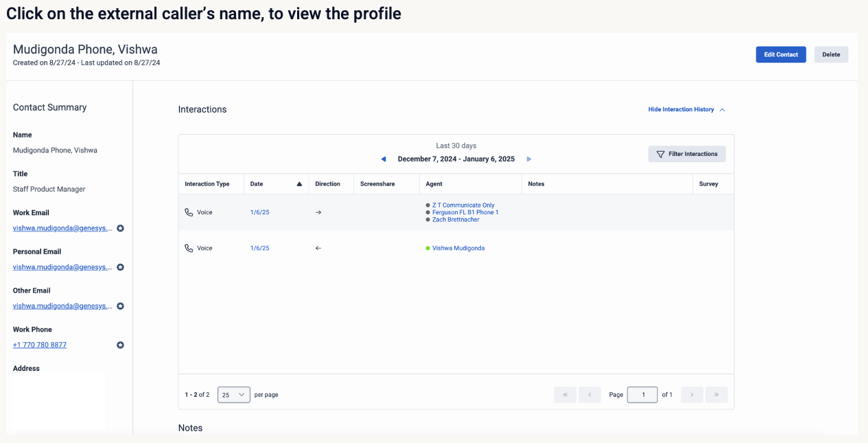
Task: Click the star icon beside Personal Email
Action: coord(120,267)
